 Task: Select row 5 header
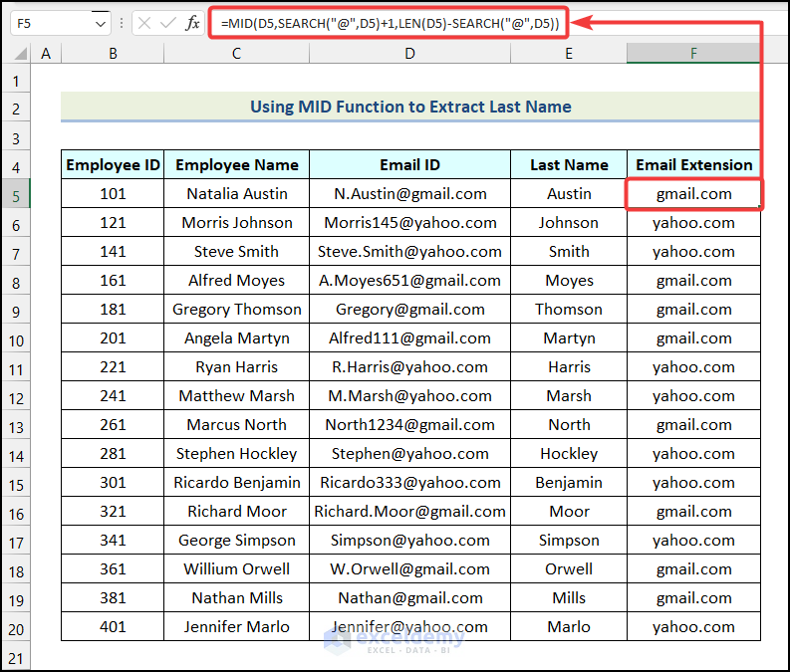coord(16,194)
